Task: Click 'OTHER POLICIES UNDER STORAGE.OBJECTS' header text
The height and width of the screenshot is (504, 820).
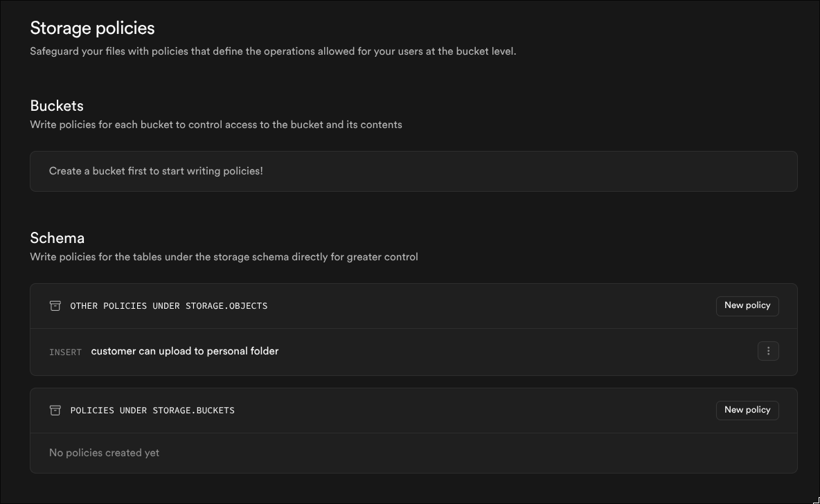Action: [x=168, y=306]
